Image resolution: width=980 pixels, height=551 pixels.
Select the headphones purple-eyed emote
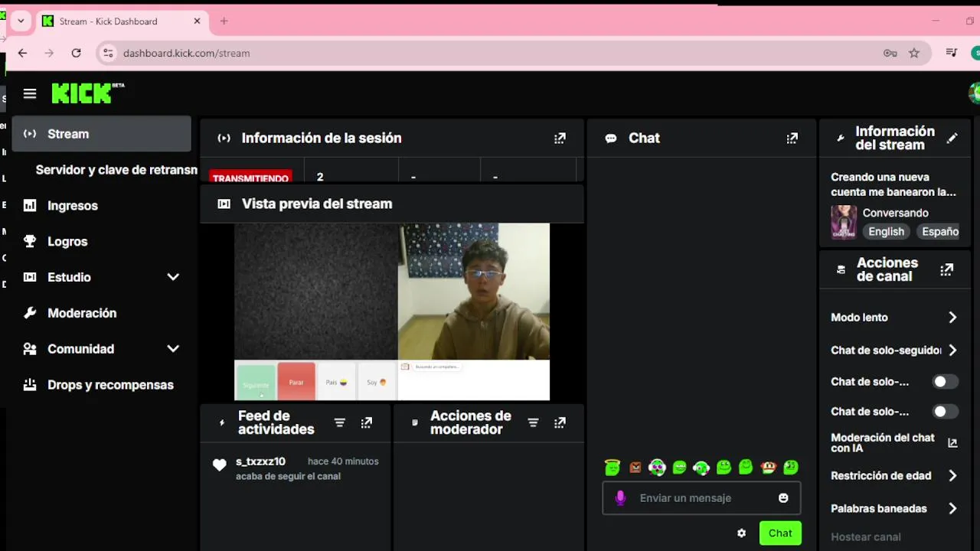click(657, 467)
